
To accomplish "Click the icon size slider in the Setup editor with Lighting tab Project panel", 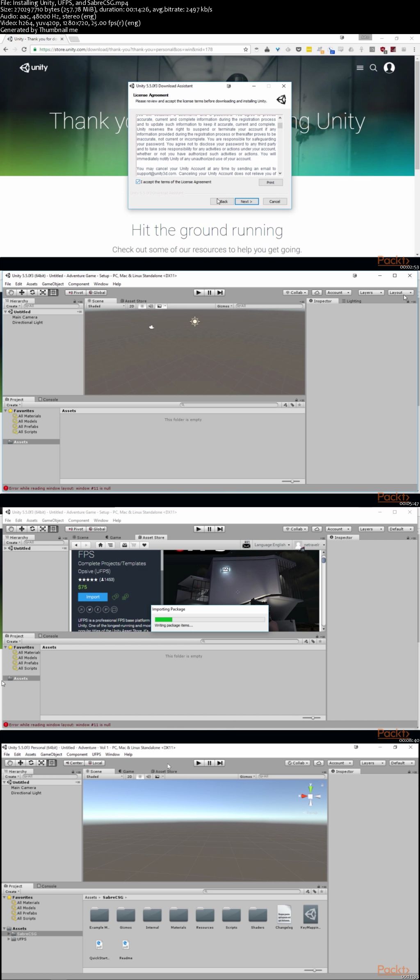I will tap(292, 481).
